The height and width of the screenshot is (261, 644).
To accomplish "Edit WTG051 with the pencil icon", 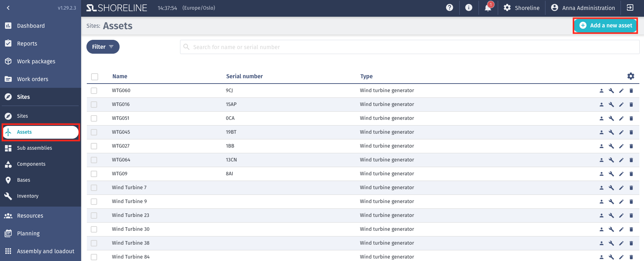I will (621, 118).
